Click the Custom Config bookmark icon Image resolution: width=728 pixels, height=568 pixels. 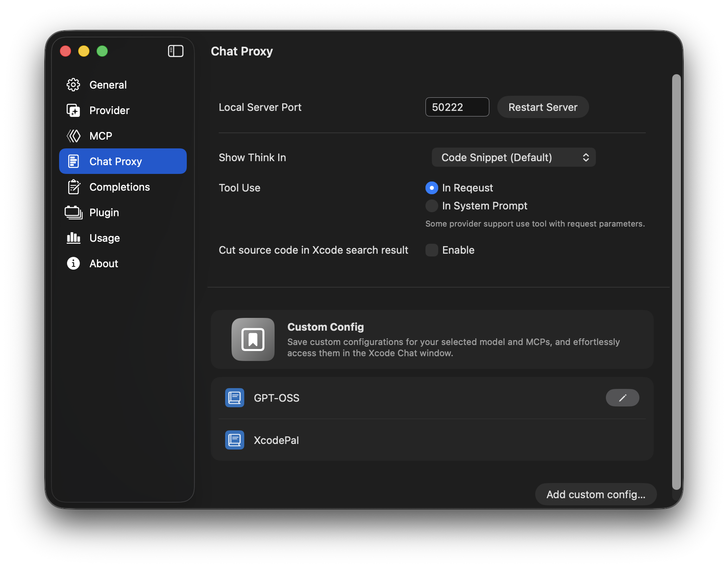253,339
